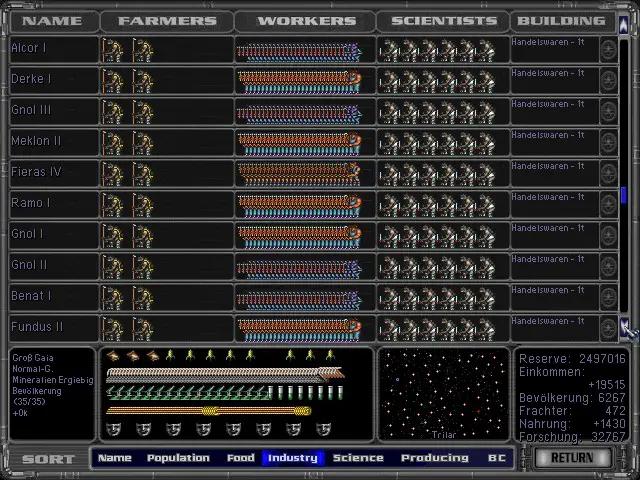640x480 pixels.
Task: Click the Handelswaren entry for Ramo I
Action: coord(548,197)
